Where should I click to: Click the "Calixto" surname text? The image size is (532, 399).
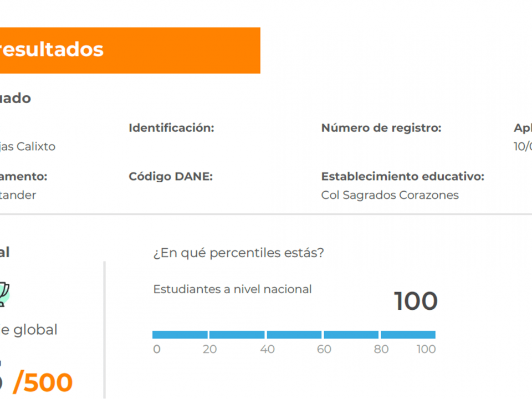coord(36,147)
